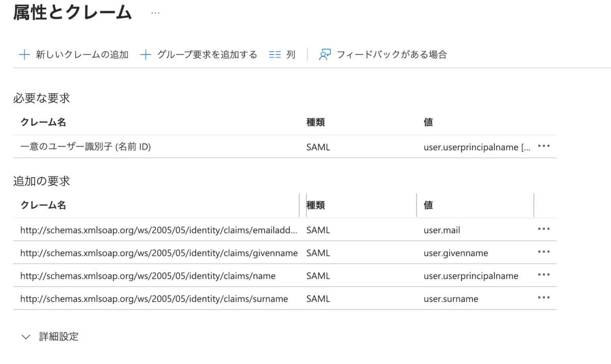Screen dimensions: 611x364
Task: Open more options for the surname claim
Action: [x=544, y=298]
